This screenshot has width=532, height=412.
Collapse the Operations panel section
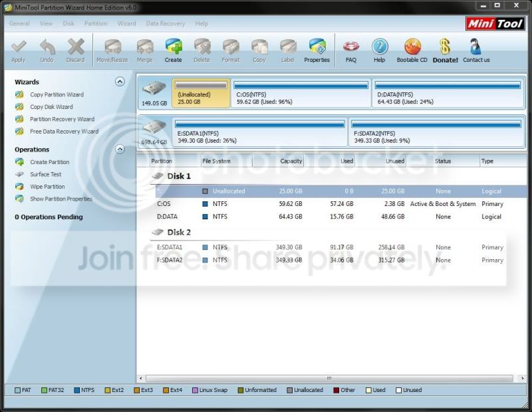point(120,150)
